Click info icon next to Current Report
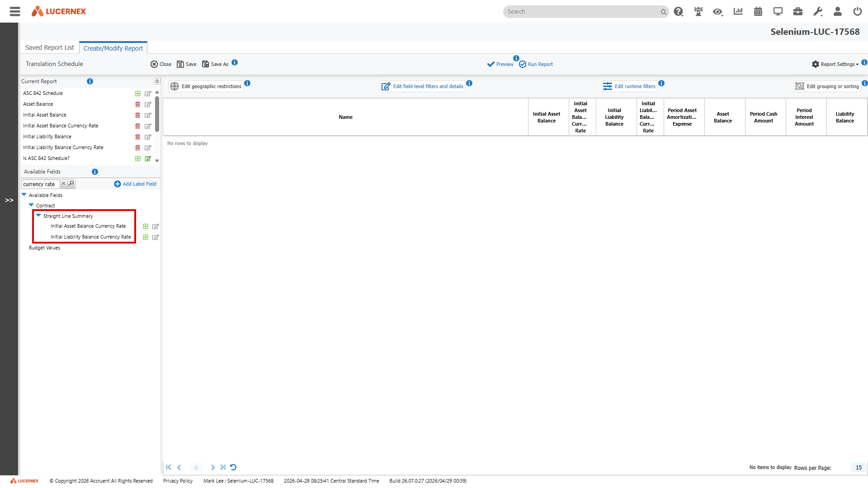The width and height of the screenshot is (868, 488). click(x=90, y=81)
